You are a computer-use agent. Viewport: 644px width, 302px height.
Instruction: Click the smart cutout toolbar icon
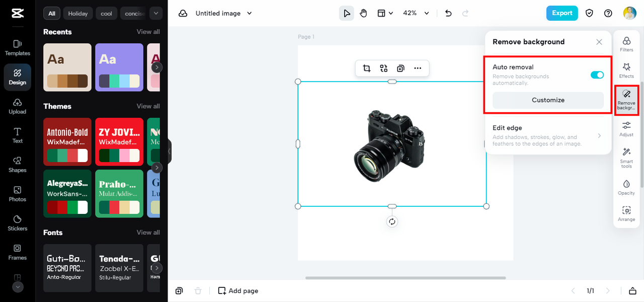[384, 68]
